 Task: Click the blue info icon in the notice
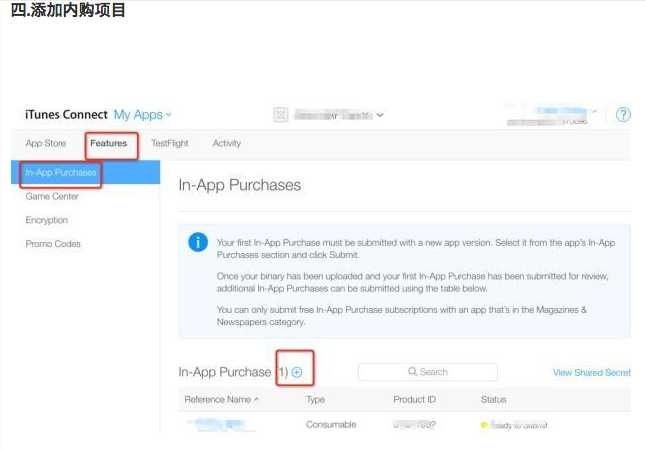(x=198, y=242)
